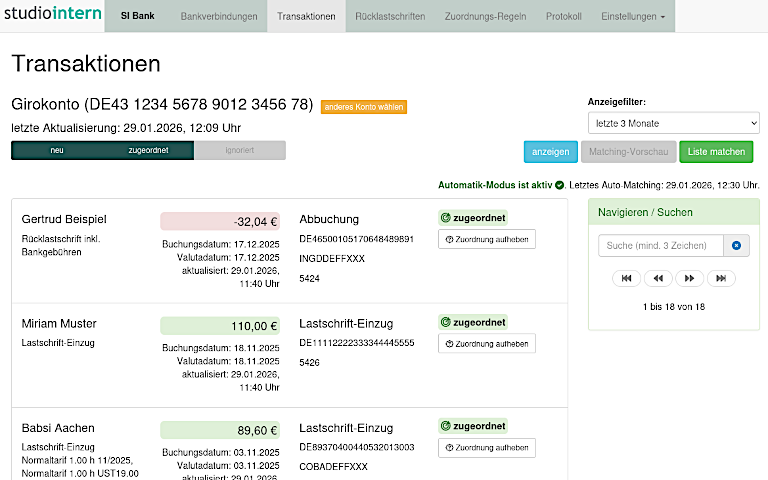The image size is (768, 480).
Task: Click zugeordnet badge icon for Miriam Muster
Action: (446, 322)
